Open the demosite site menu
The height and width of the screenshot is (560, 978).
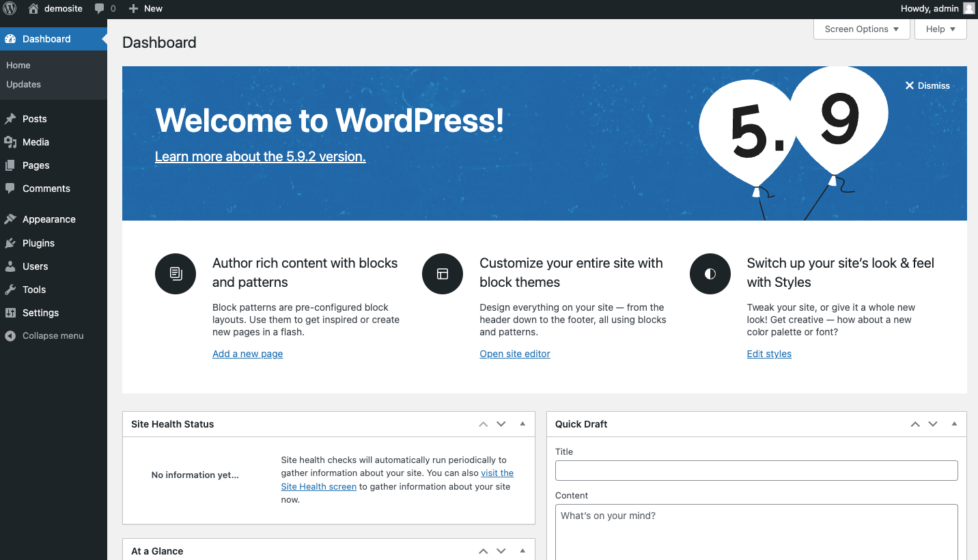pos(55,9)
